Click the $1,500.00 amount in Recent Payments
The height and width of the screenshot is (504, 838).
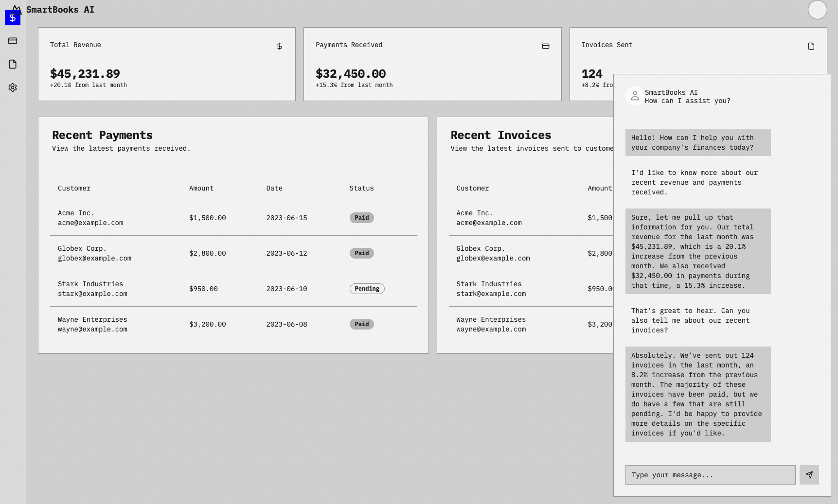[208, 218]
